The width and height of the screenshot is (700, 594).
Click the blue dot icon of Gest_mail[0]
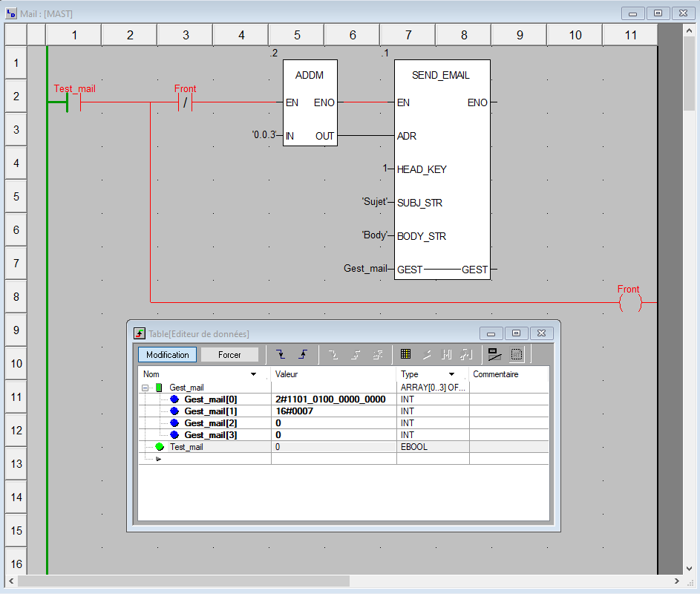(174, 399)
